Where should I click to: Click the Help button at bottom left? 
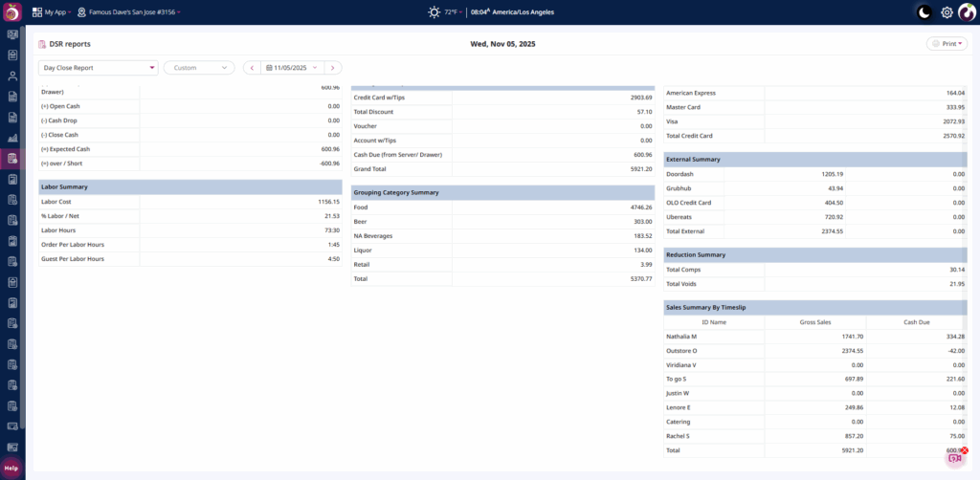(x=11, y=468)
